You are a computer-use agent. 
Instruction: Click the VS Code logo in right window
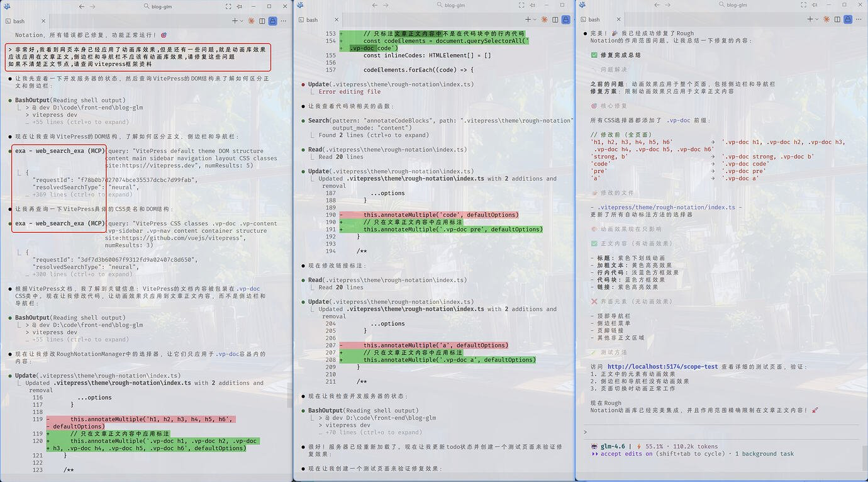[582, 5]
